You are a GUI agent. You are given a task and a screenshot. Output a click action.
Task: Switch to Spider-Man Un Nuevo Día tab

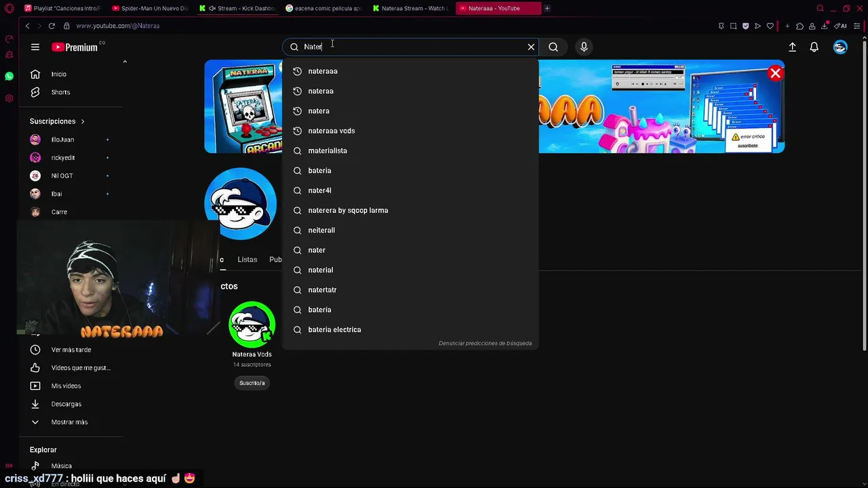pyautogui.click(x=150, y=8)
